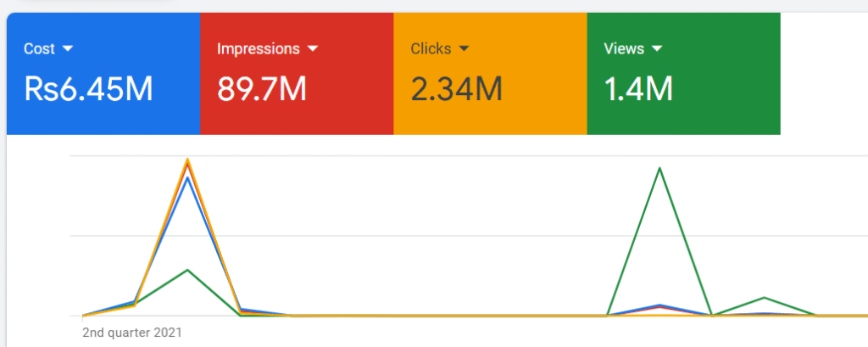Click the 2nd quarter 2021 axis label
This screenshot has height=347, width=868.
point(131,333)
